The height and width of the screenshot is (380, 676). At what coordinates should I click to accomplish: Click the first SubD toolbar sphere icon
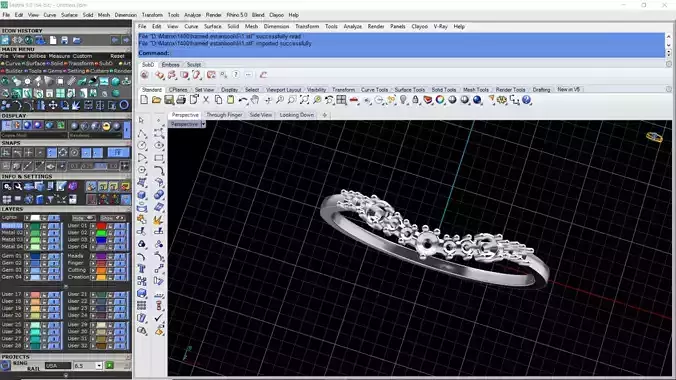pos(144,75)
